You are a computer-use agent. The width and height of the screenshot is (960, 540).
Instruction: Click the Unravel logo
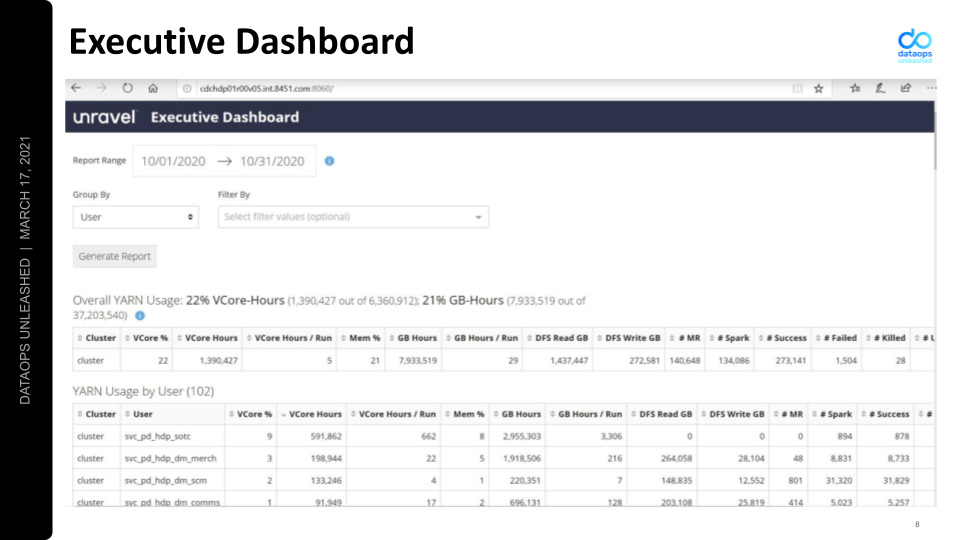point(105,117)
